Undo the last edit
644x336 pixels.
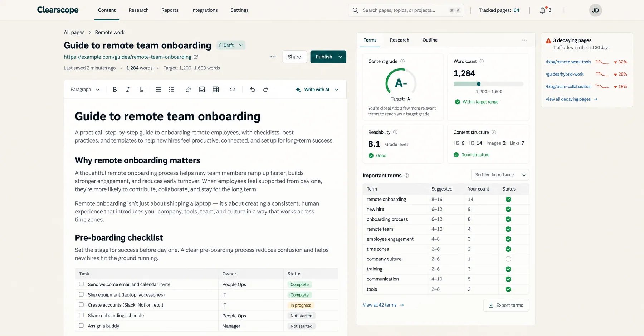click(252, 90)
